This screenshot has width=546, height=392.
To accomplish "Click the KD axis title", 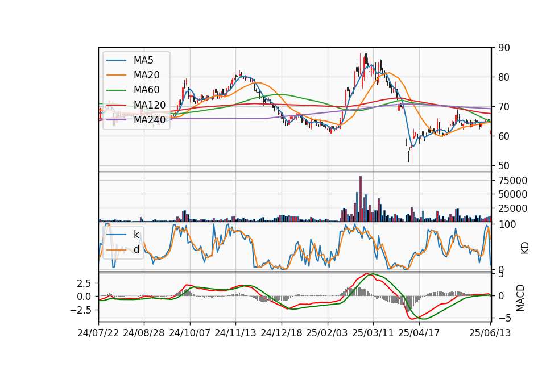I will pos(524,248).
